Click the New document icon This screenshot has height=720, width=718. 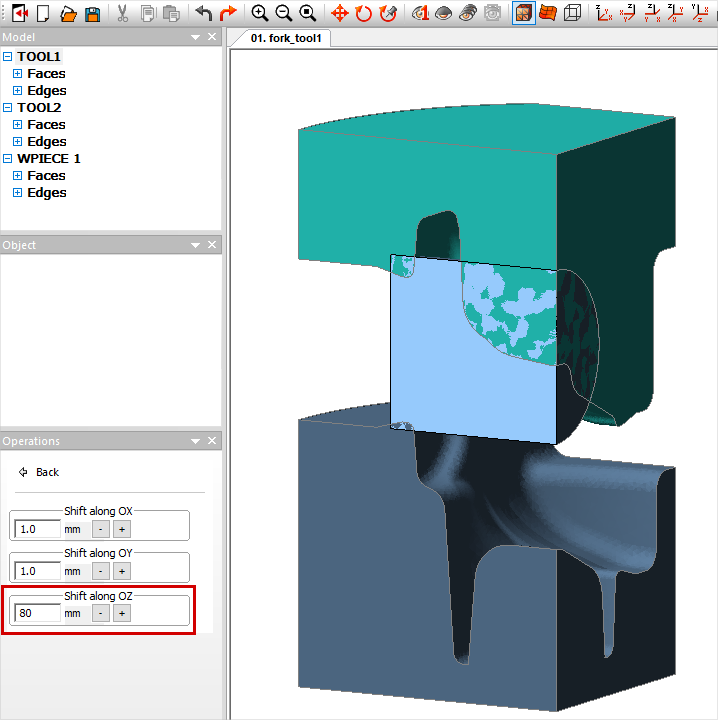(x=43, y=13)
